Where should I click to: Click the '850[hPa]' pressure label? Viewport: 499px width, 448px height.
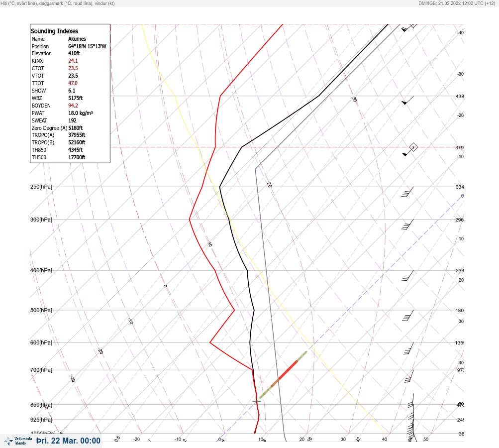[41, 405]
